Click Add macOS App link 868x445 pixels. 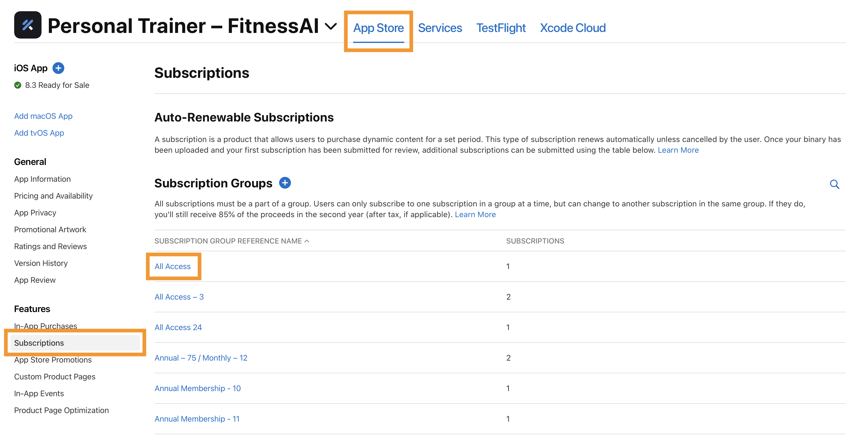pyautogui.click(x=43, y=116)
